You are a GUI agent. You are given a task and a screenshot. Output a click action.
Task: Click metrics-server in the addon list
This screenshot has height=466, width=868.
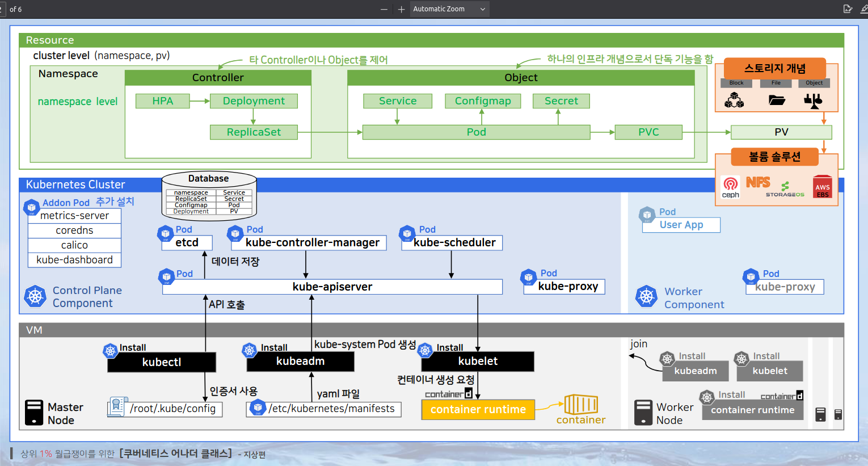point(74,216)
